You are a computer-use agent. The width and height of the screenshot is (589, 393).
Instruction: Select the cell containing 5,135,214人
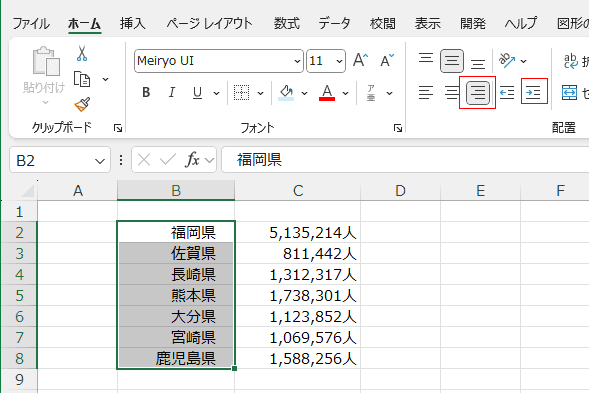[x=298, y=232]
